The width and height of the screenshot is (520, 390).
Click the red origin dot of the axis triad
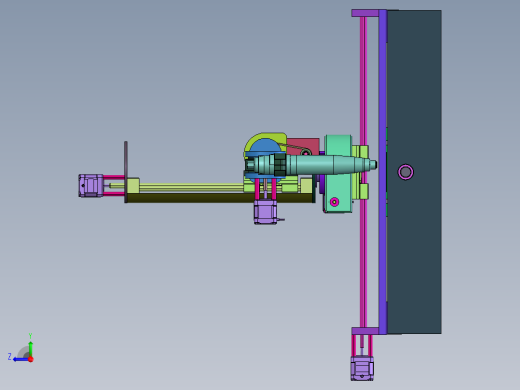31,359
